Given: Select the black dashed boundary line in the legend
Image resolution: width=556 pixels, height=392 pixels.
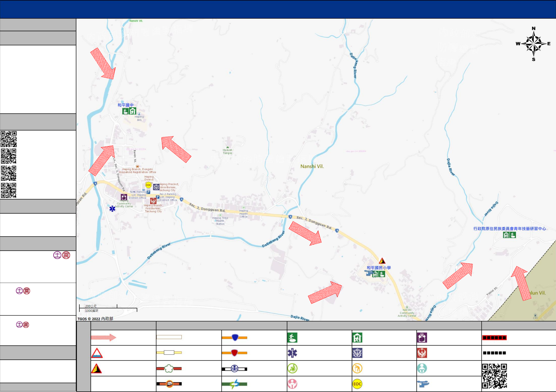Looking at the screenshot, I should pos(494,353).
